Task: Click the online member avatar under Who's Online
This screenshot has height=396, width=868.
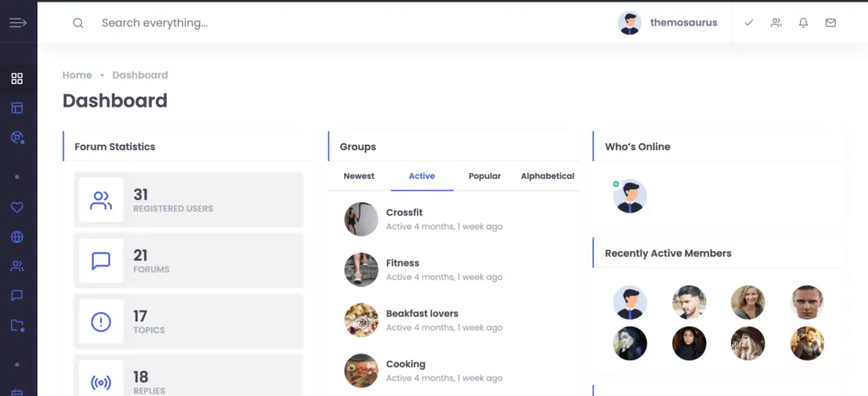Action: point(630,196)
